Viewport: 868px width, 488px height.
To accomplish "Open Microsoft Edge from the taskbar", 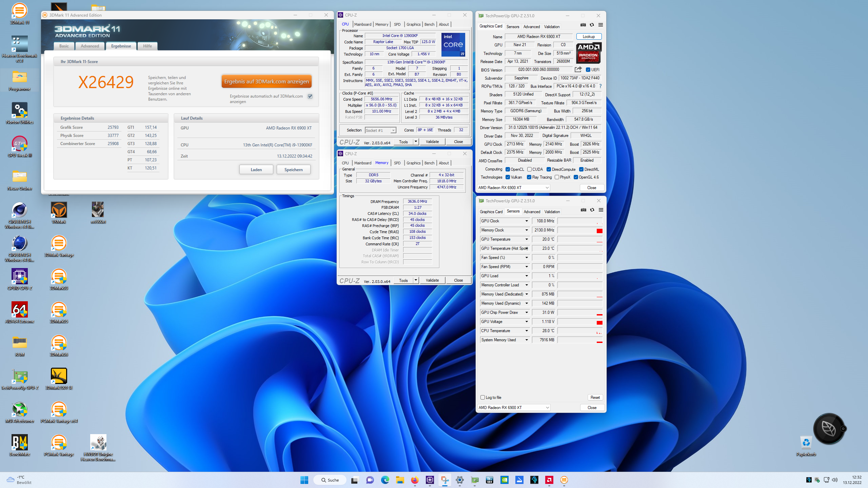I will pos(385,480).
